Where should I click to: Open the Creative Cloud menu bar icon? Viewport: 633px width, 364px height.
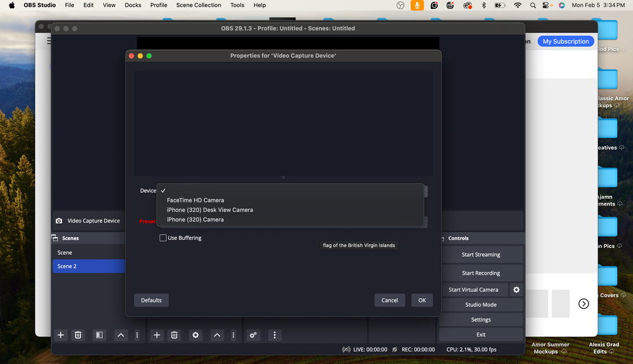(467, 5)
